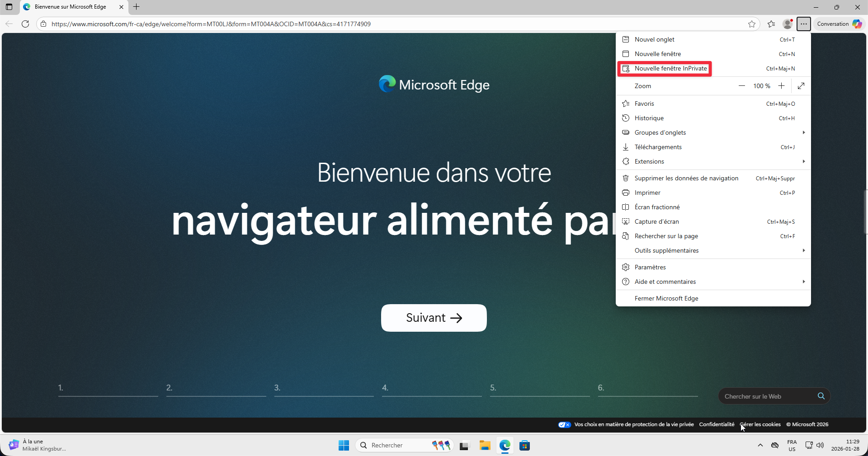The image size is (868, 456).
Task: Open the Favorites hub toolbar icon
Action: tap(771, 24)
